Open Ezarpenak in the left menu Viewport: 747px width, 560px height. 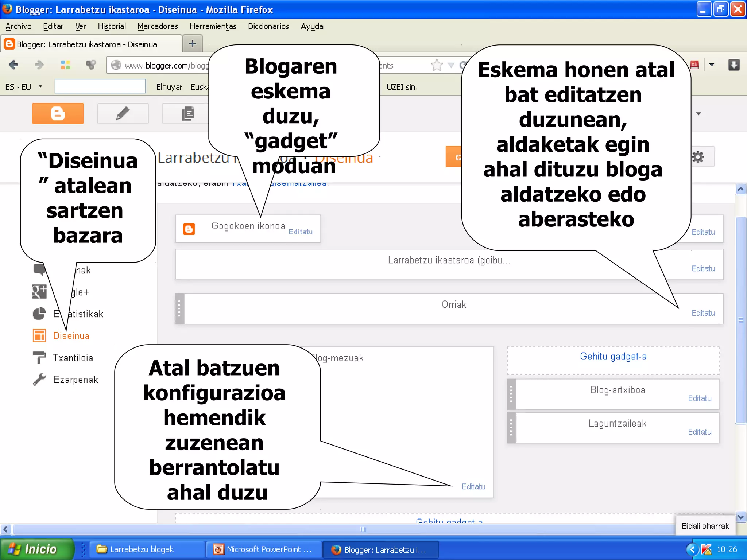coord(76,380)
